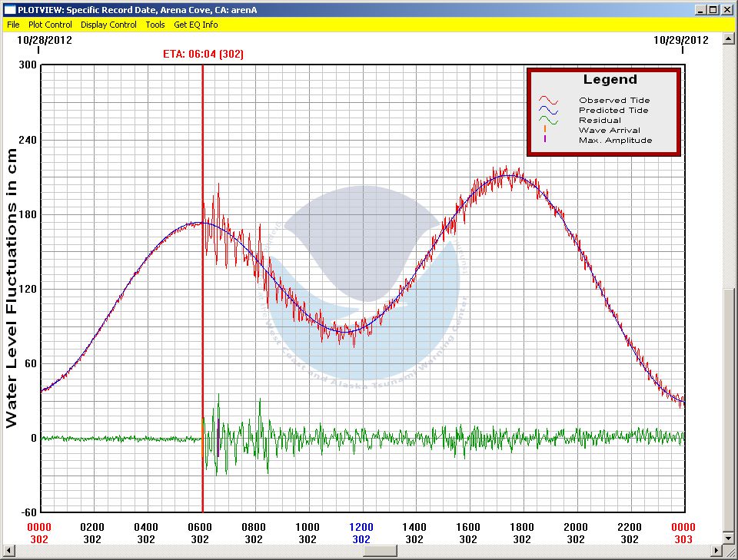This screenshot has width=738, height=560.
Task: Click the PLOTVIEW title bar application icon
Action: click(x=9, y=10)
